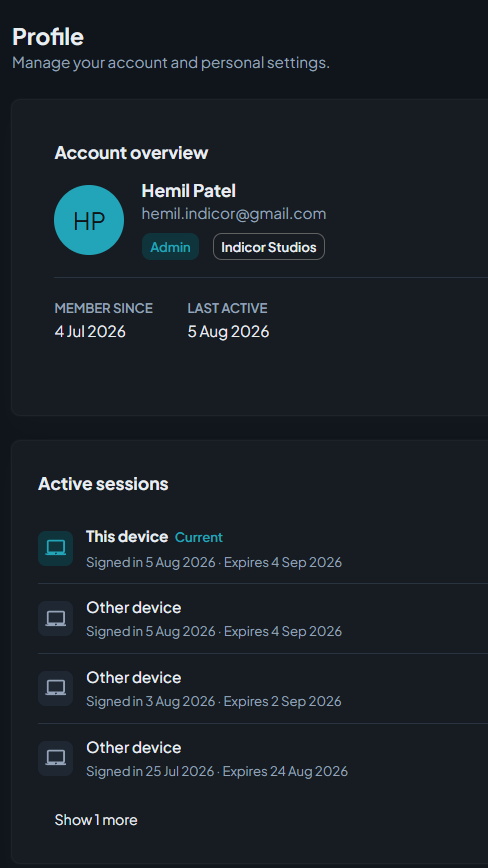This screenshot has width=488, height=868.
Task: Click the Profile page title
Action: click(x=48, y=37)
